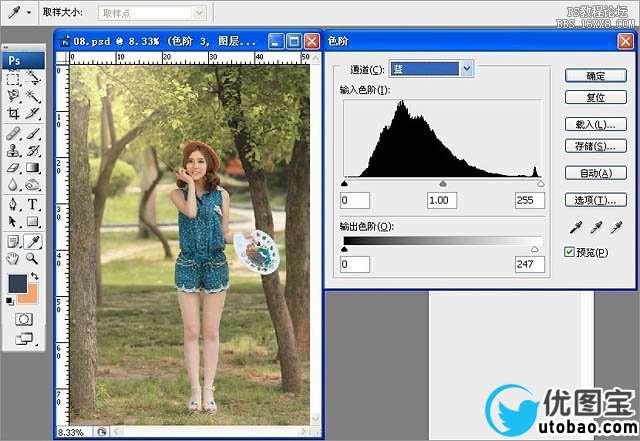Viewport: 640px width, 441px height.
Task: Click the 确定 button
Action: [596, 76]
